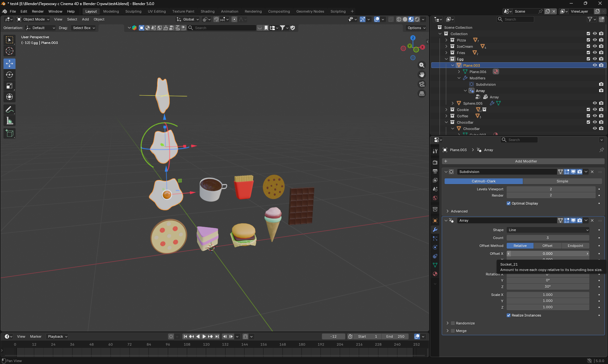Hide the Sphere.005 object in the viewport
This screenshot has width=608, height=364.
595,103
